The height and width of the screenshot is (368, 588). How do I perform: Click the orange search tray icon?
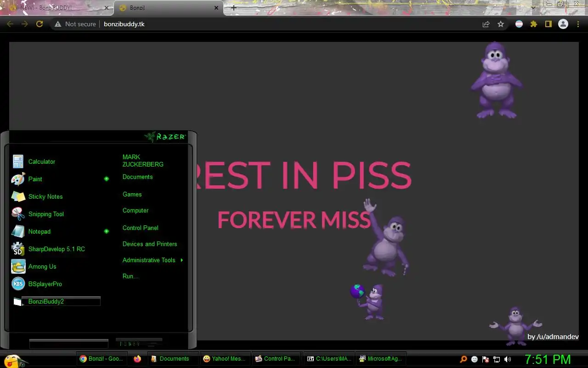click(464, 359)
